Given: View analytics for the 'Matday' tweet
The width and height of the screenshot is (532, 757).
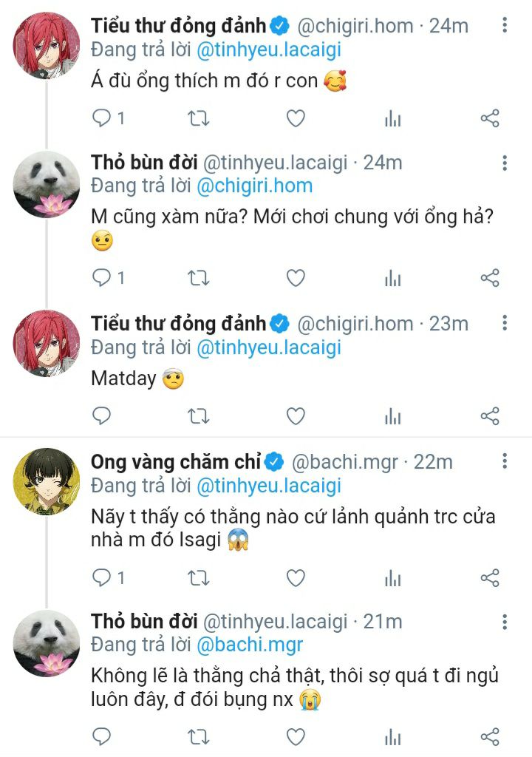Looking at the screenshot, I should [393, 417].
